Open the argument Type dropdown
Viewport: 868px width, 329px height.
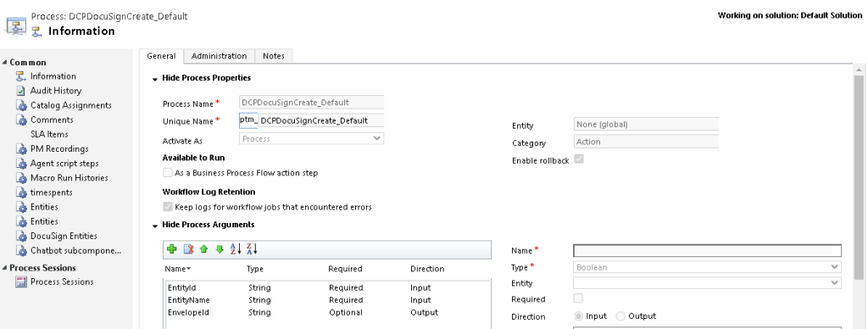click(707, 267)
